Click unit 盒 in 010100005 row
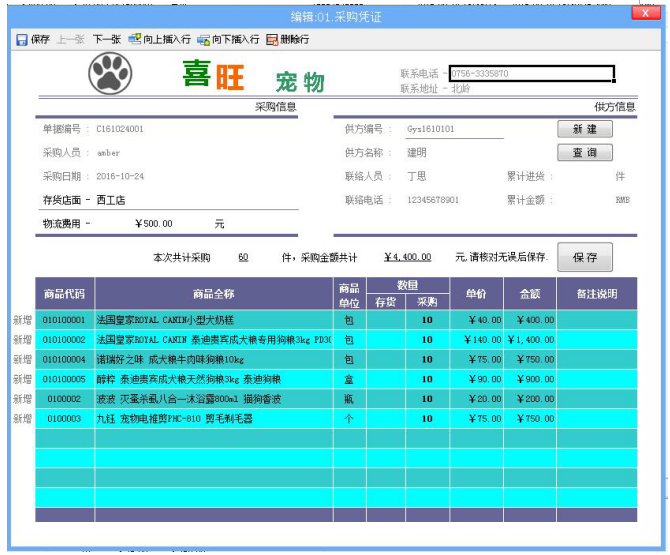The height and width of the screenshot is (555, 670). [349, 379]
